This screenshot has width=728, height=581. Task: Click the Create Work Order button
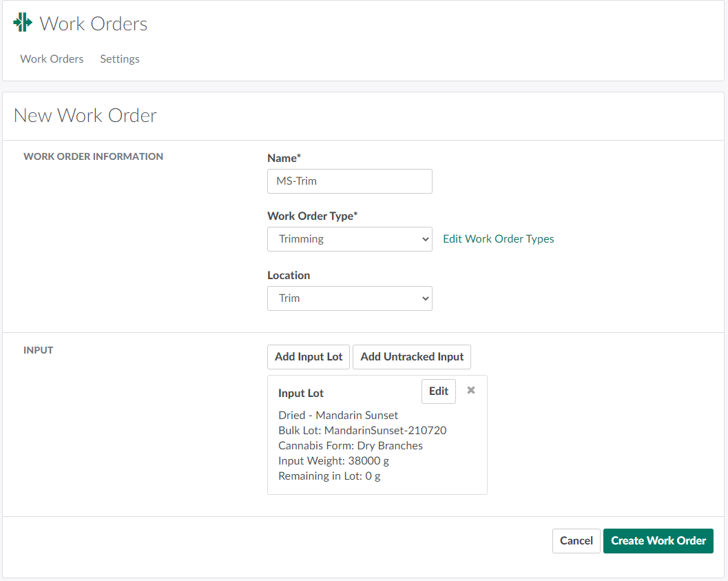click(658, 541)
